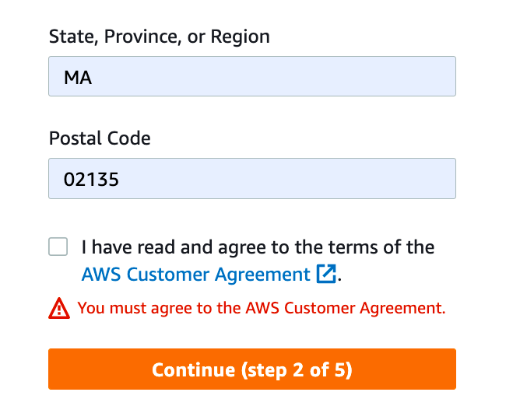Click the 'MA' value in state field

(x=79, y=78)
